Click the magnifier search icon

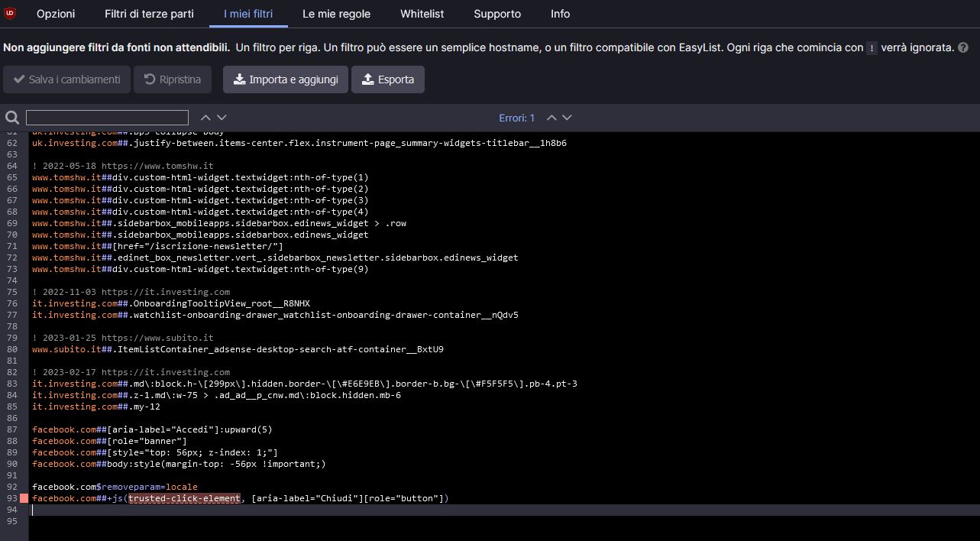12,118
